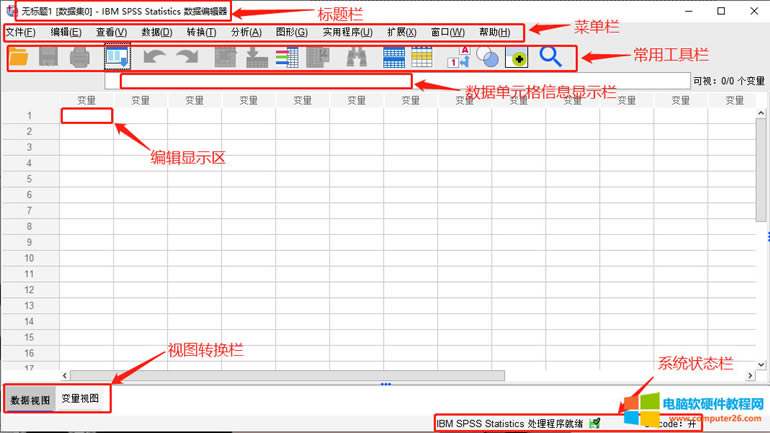The width and height of the screenshot is (770, 433).
Task: Maximize the SPSS window
Action: (721, 11)
